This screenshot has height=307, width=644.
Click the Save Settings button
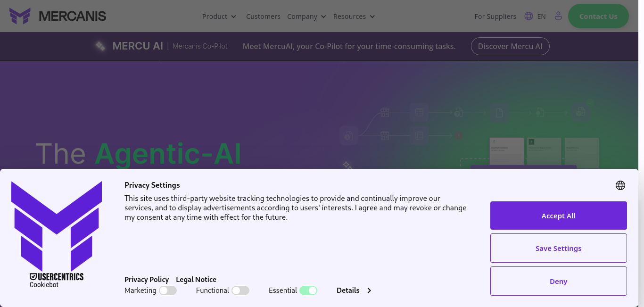(559, 248)
